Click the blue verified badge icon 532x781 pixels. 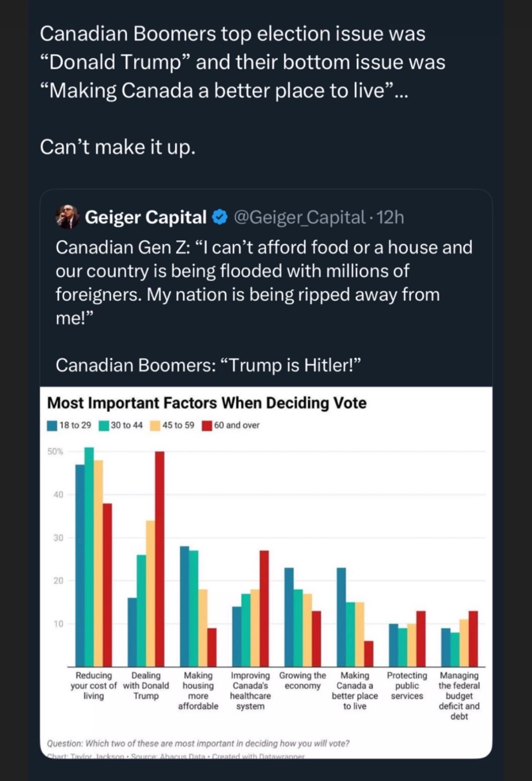pos(221,217)
